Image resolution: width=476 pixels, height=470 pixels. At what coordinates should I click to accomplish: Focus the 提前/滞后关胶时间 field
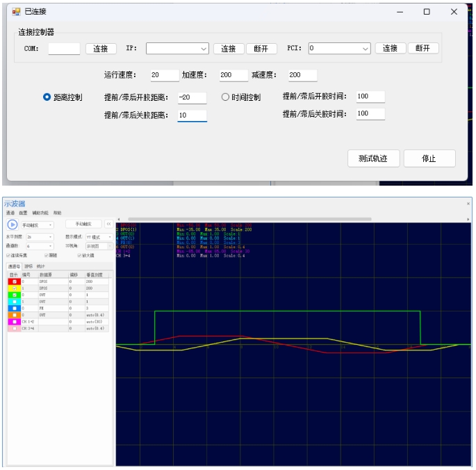click(370, 113)
